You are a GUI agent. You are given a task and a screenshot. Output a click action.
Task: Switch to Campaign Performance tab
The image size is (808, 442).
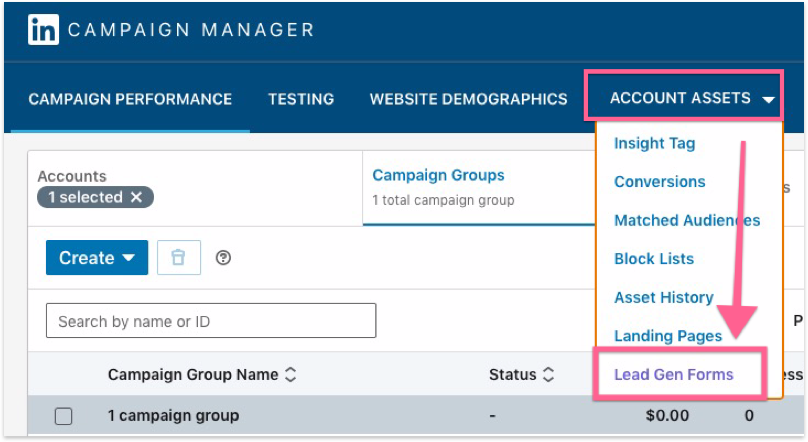click(130, 99)
